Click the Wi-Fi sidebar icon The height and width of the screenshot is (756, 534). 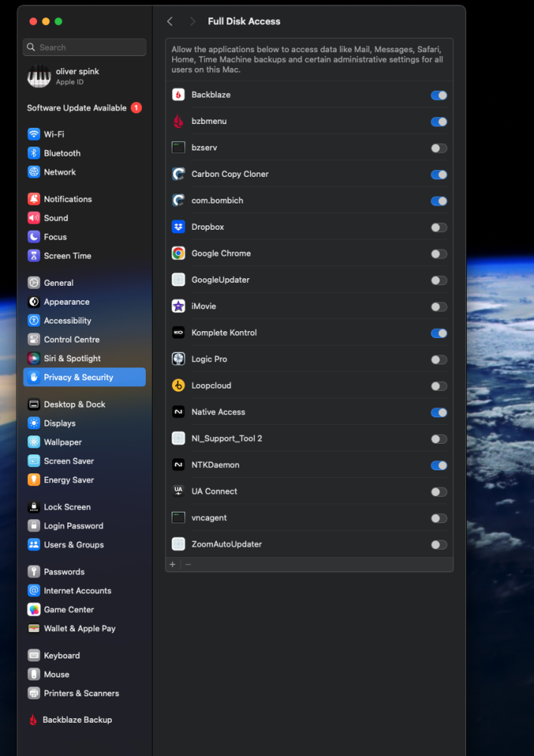coord(34,134)
